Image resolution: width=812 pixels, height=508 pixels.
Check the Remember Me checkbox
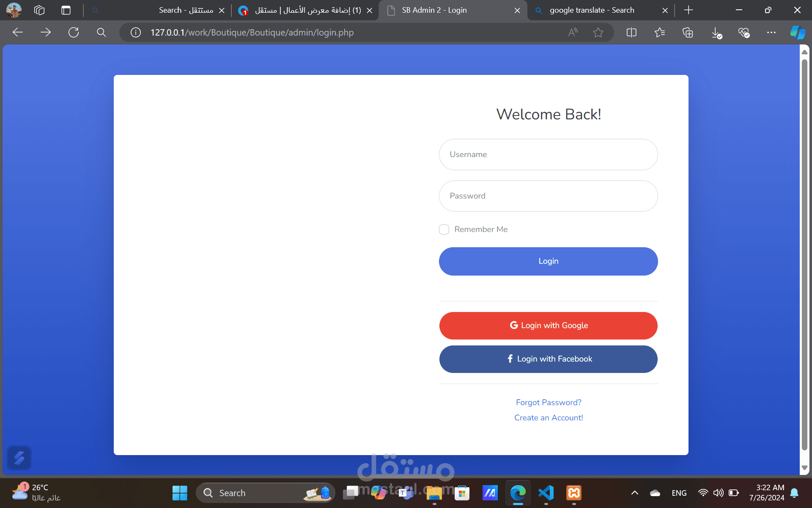(444, 229)
